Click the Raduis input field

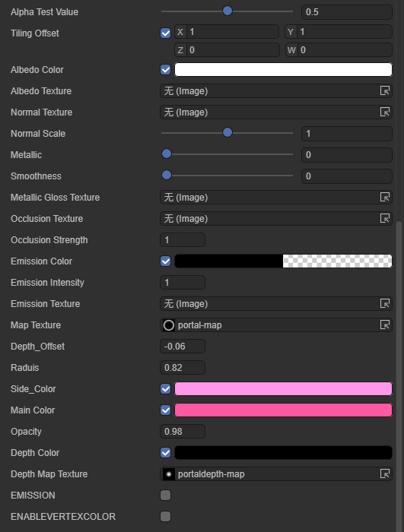pos(183,367)
